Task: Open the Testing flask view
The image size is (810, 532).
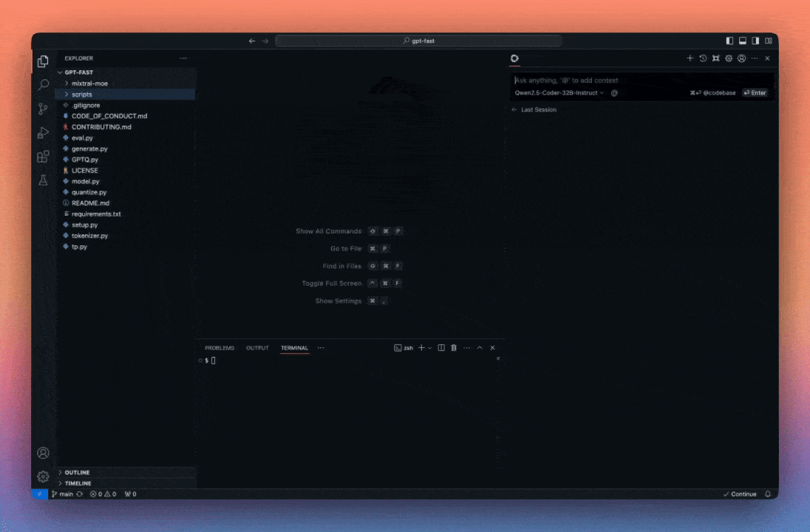Action: [x=44, y=180]
